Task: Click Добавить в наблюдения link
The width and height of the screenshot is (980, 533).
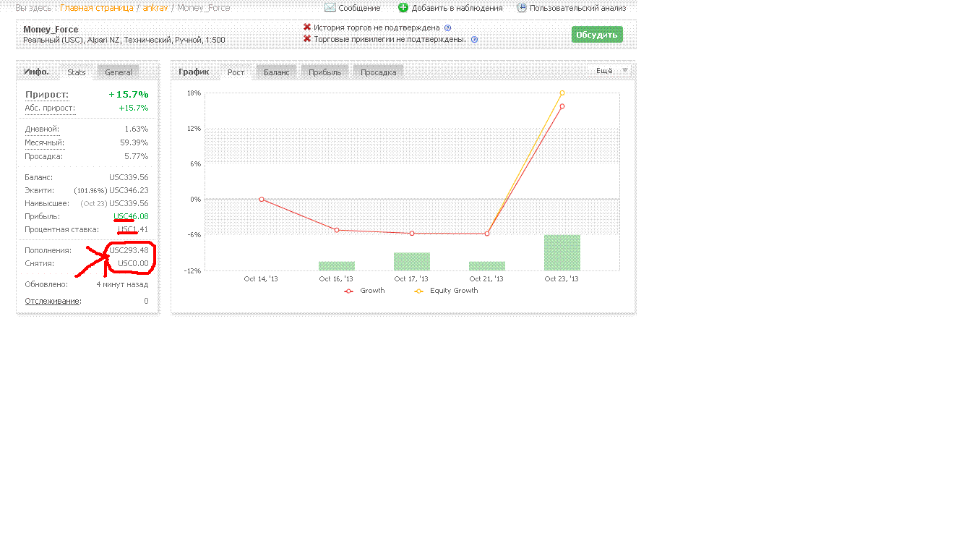Action: click(x=457, y=8)
